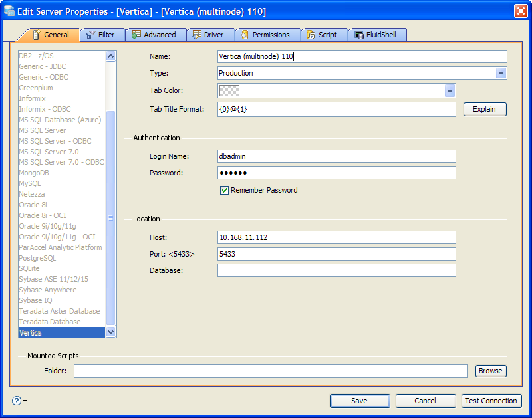Select Sybase Anywhere in the list
532x418 pixels.
[x=62, y=290]
